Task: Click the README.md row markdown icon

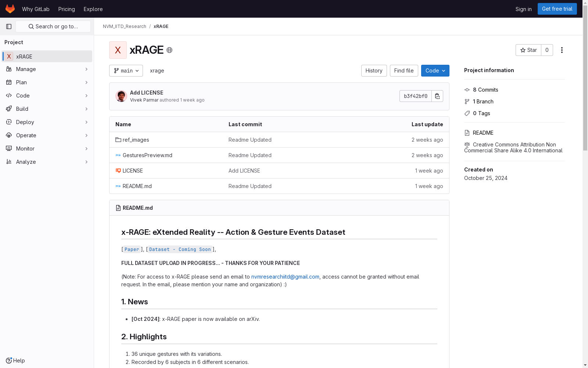Action: (118, 186)
